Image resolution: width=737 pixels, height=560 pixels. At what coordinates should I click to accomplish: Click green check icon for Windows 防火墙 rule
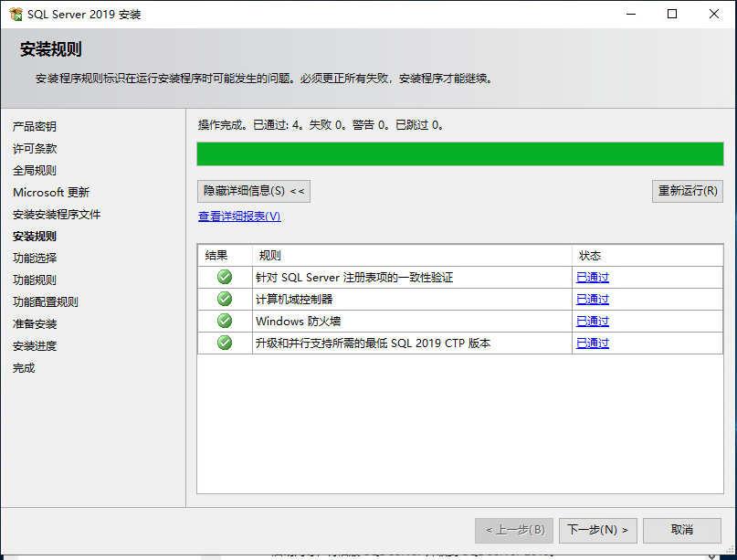(225, 321)
